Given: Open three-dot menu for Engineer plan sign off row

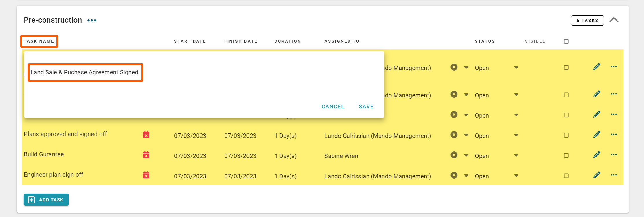Looking at the screenshot, I should point(614,175).
